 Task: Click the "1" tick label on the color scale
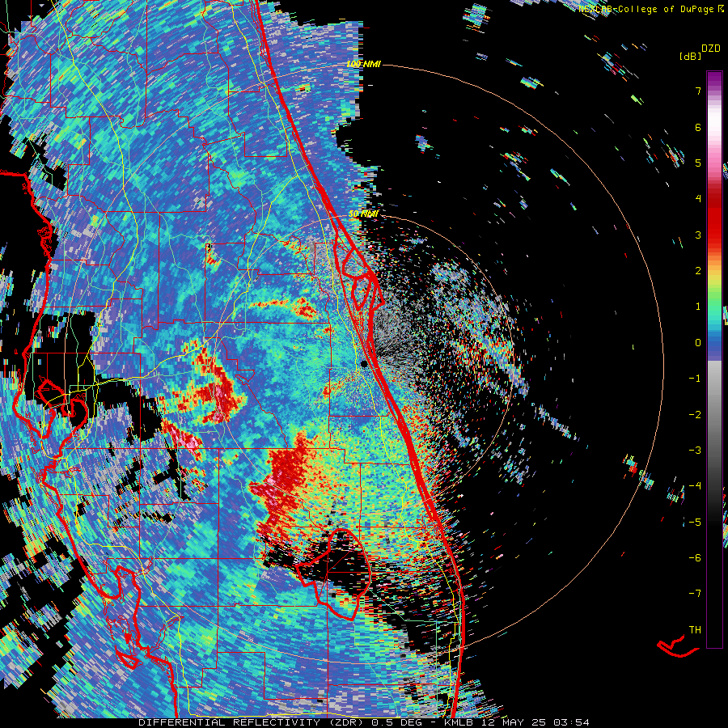tap(698, 307)
